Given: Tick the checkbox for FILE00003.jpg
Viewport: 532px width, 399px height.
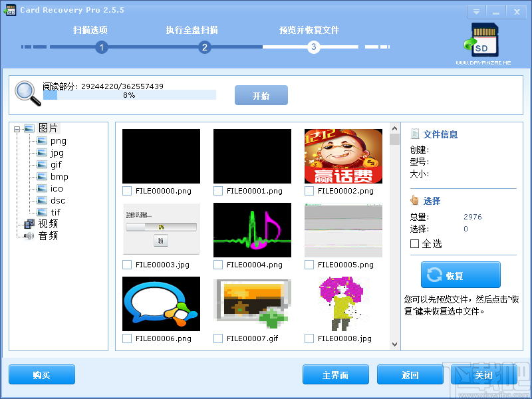Looking at the screenshot, I should click(127, 265).
